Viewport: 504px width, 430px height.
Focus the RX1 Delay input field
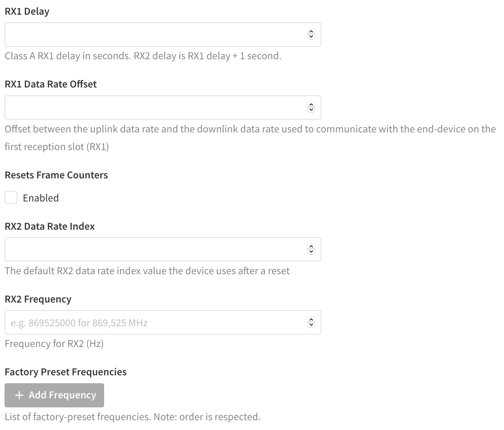[163, 35]
